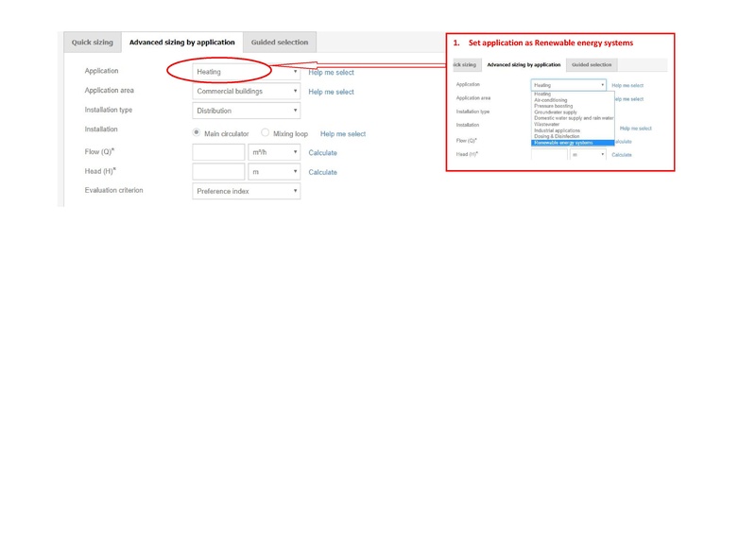Expand the Evaluation criterion Preference index dropdown
This screenshot has width=756, height=535.
click(247, 191)
